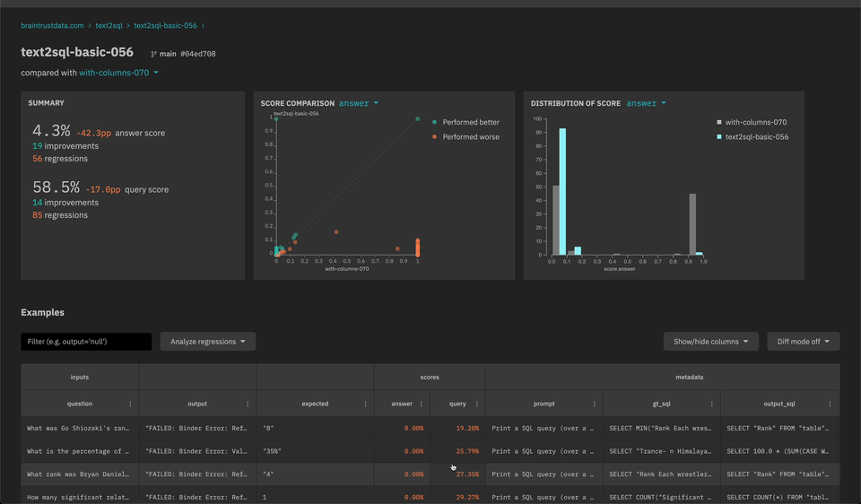Open the output column options menu icon
Screen dimensions: 861x504
point(248,404)
